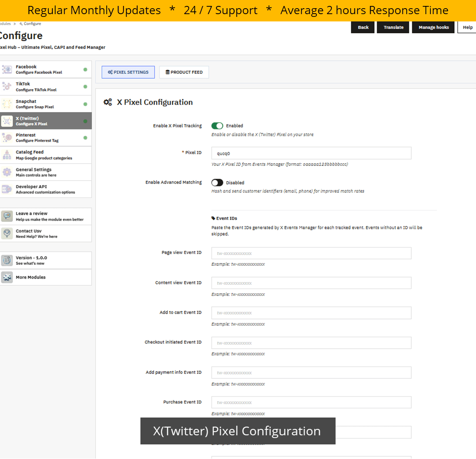The height and width of the screenshot is (459, 476).
Task: Click the Back button
Action: [363, 27]
